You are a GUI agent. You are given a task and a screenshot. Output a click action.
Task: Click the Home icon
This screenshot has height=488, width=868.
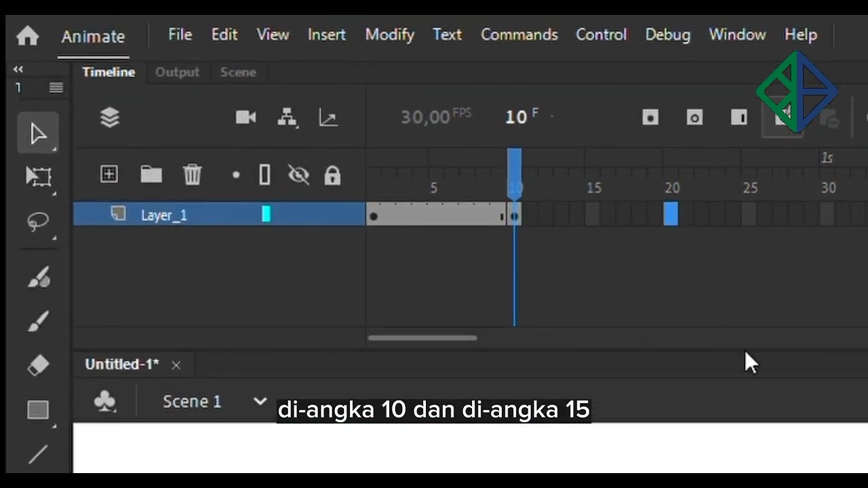[x=27, y=35]
